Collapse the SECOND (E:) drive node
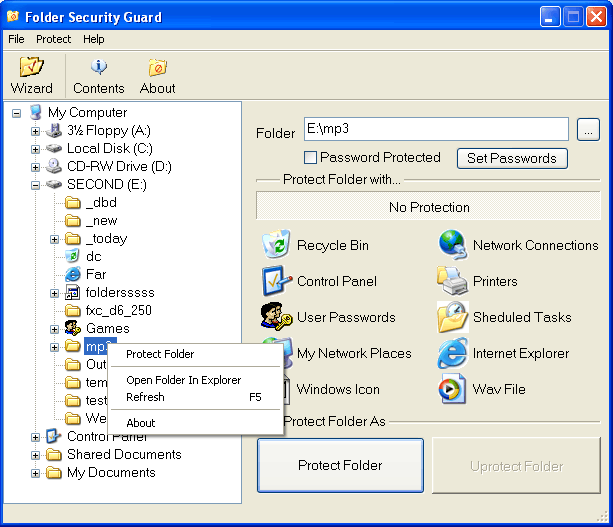Screen dimensions: 613x527 (36, 185)
